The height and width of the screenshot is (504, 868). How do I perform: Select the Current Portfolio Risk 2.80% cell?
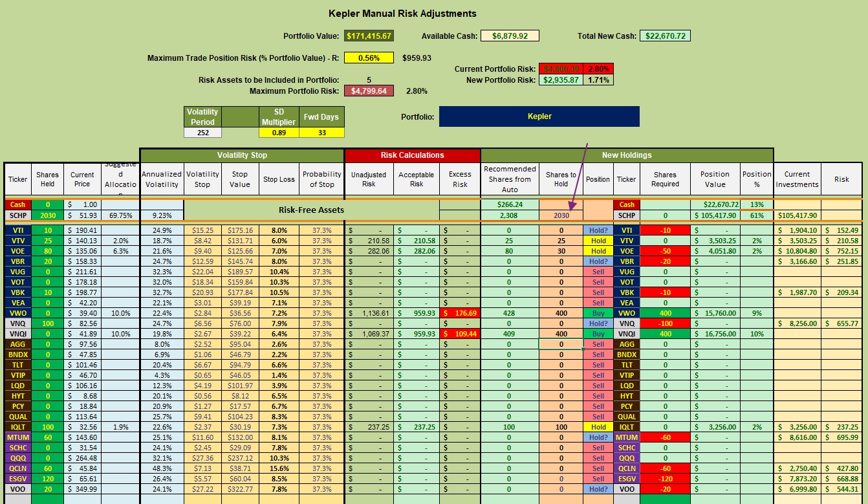click(598, 69)
